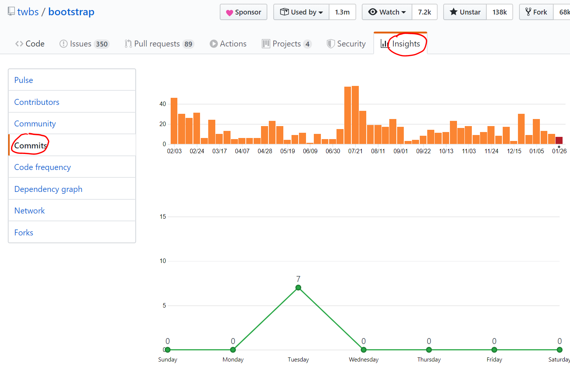Open Network in the sidebar

[72, 211]
